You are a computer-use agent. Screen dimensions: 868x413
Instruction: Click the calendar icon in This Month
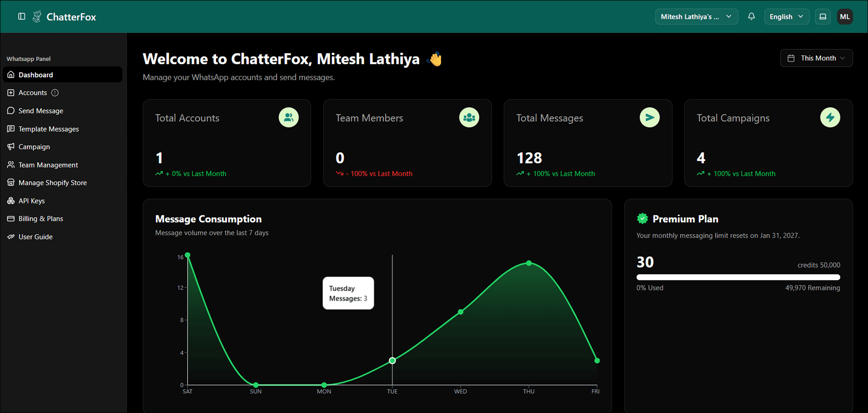point(791,58)
